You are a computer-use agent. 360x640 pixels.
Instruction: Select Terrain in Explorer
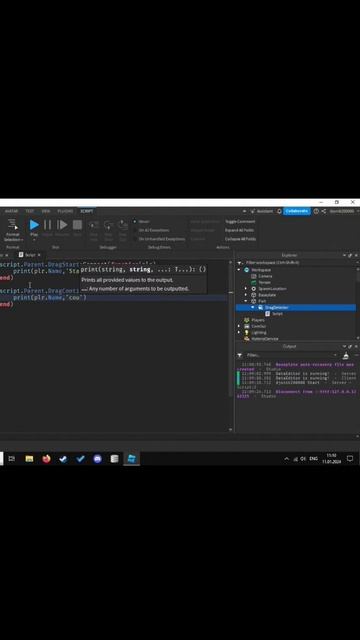click(264, 282)
